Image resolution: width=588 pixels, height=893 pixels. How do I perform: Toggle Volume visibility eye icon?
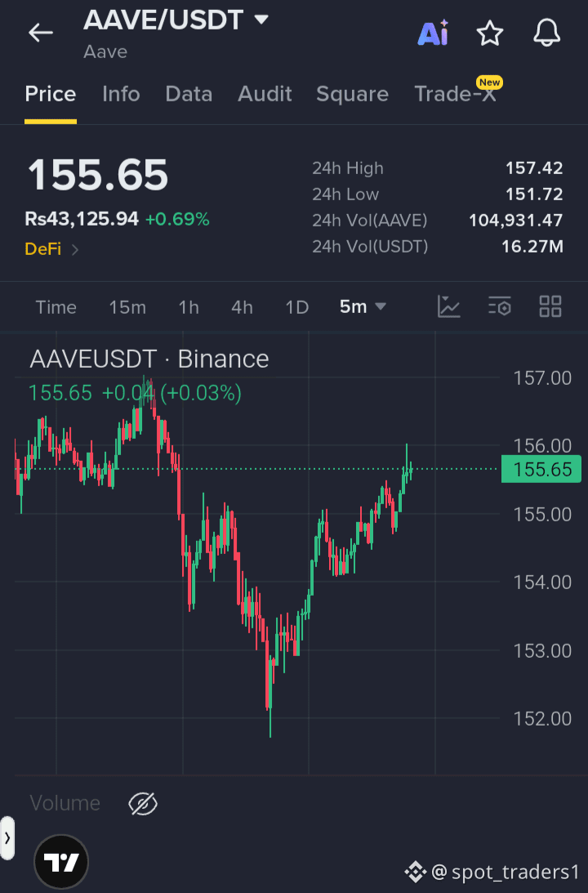(x=142, y=804)
